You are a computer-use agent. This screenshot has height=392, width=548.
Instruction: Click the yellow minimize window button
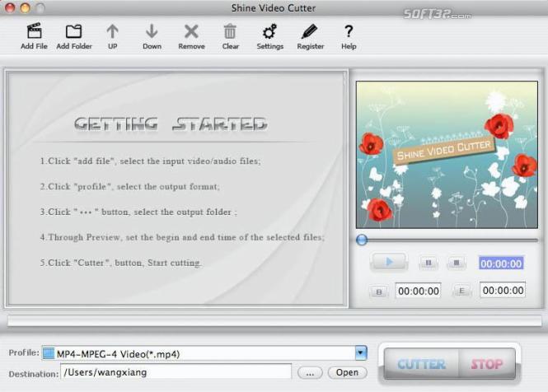25,7
